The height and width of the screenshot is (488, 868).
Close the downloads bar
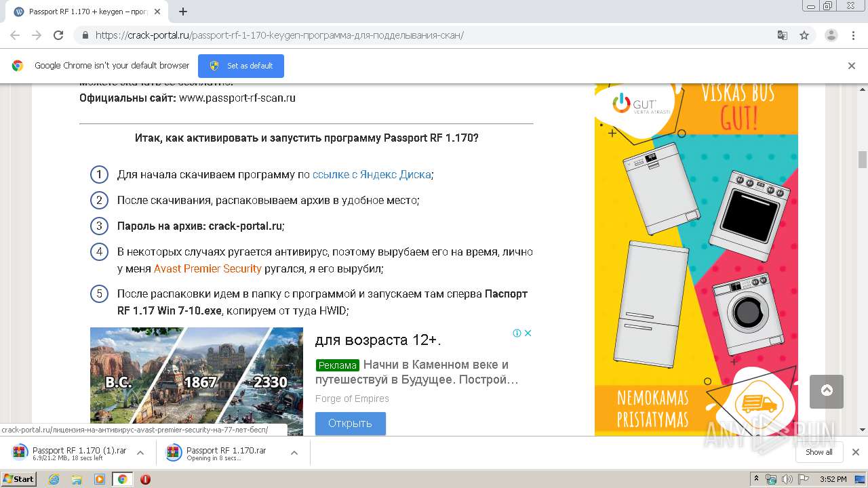(856, 452)
